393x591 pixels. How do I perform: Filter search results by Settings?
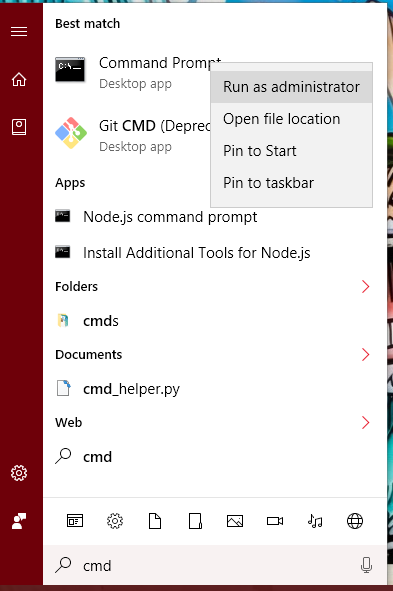tap(115, 521)
